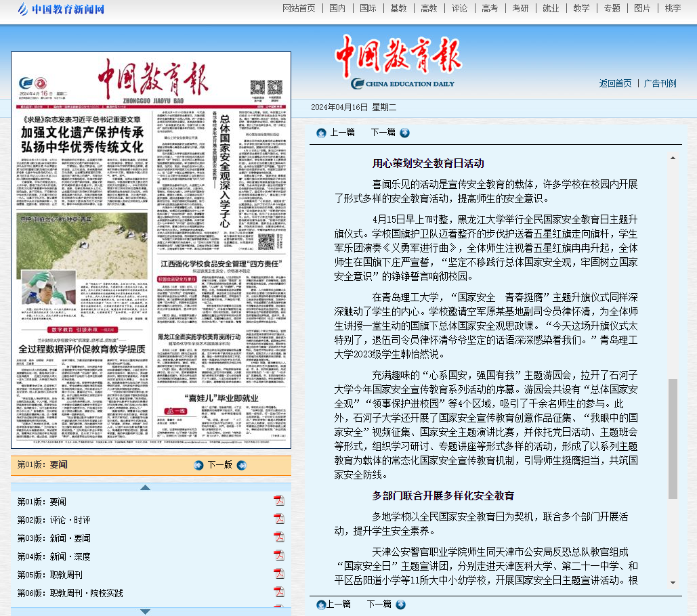Open the 广告刊例 link
The width and height of the screenshot is (697, 616).
(x=660, y=83)
